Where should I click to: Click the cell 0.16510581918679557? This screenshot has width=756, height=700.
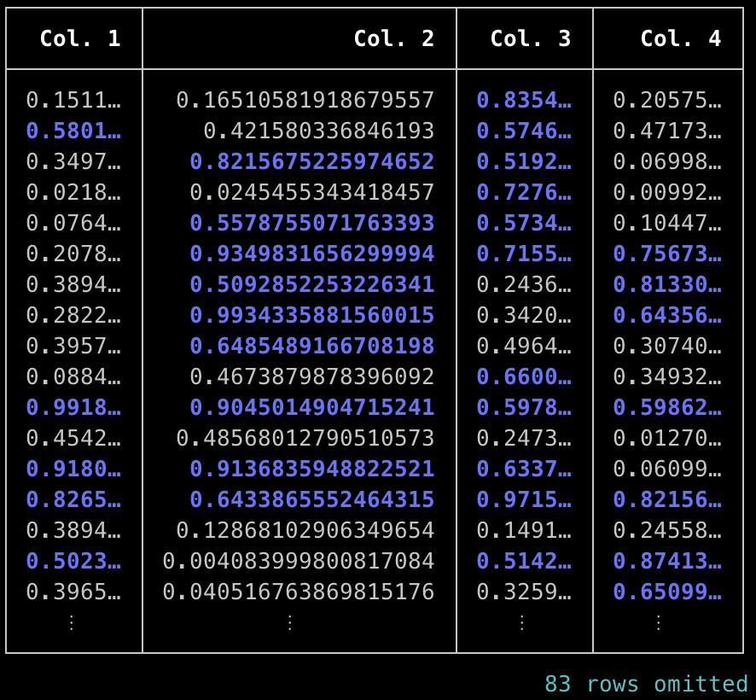point(305,101)
